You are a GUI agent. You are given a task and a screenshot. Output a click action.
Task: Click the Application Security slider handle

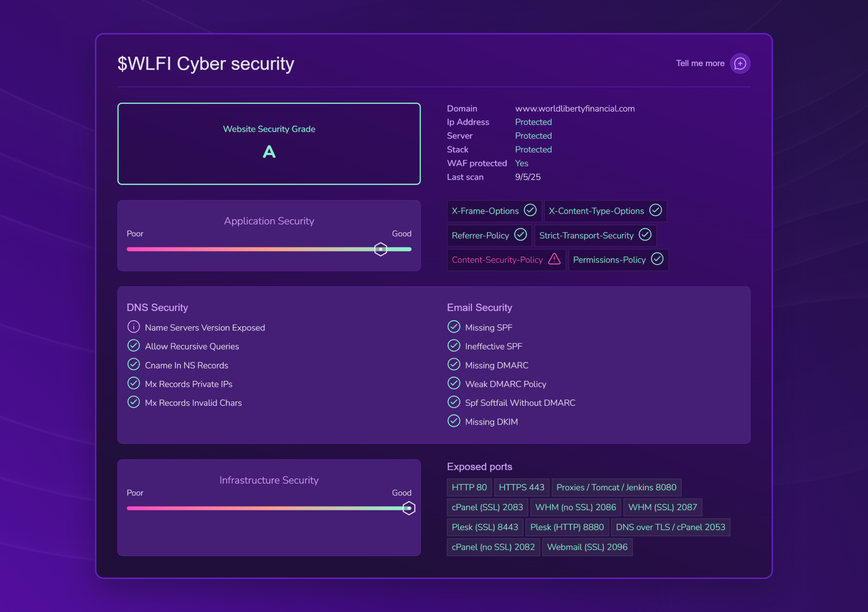point(381,249)
